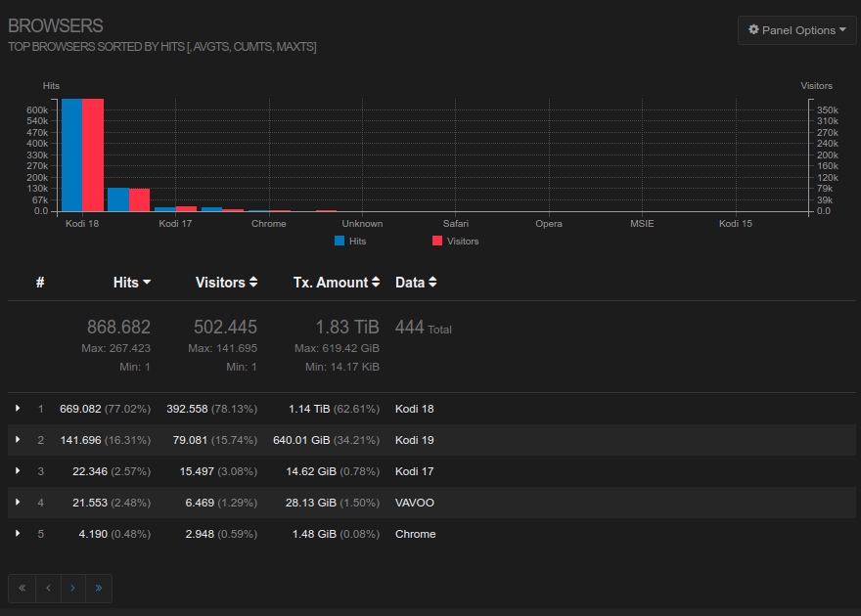The image size is (861, 616).
Task: Click the 502.445 total visitors figure
Action: tap(225, 327)
